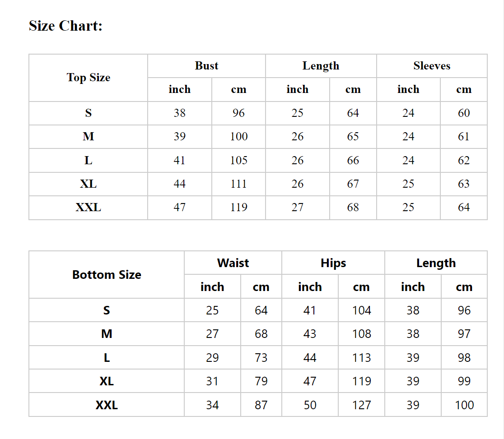Select the waist cm value 87

261,405
